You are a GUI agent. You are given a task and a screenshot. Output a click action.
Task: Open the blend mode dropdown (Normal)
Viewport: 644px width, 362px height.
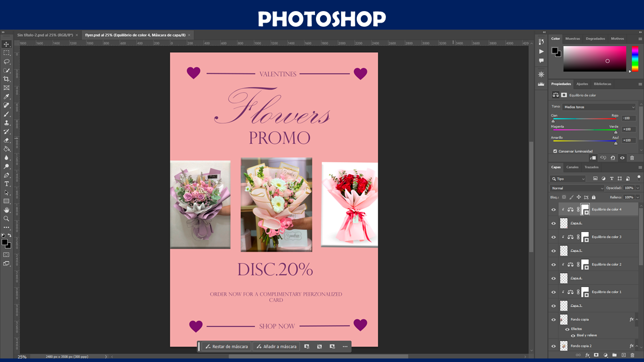tap(576, 188)
